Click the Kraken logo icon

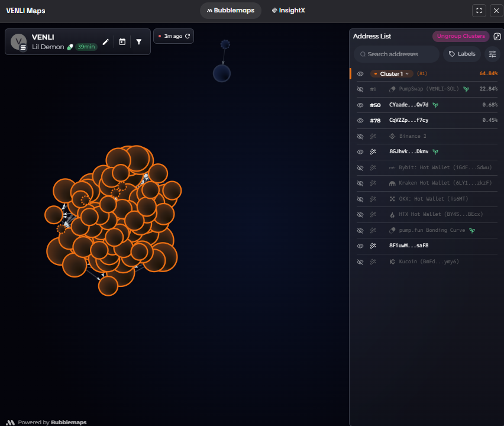(392, 183)
